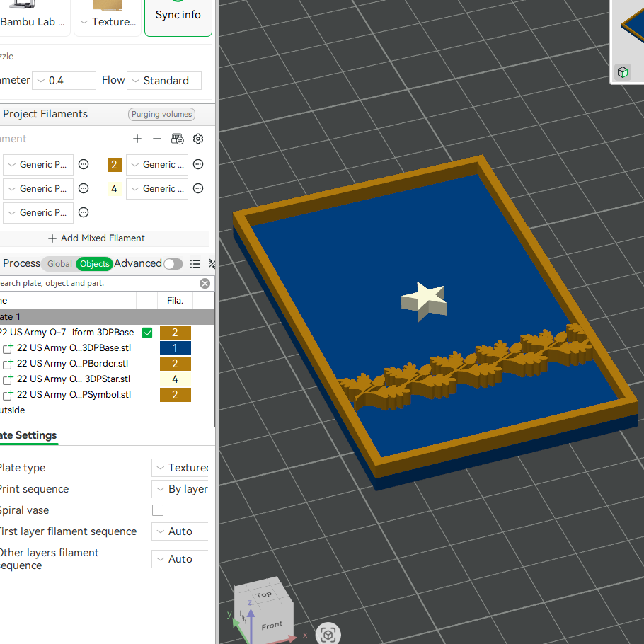
Task: Add a new filament with plus icon
Action: click(137, 139)
